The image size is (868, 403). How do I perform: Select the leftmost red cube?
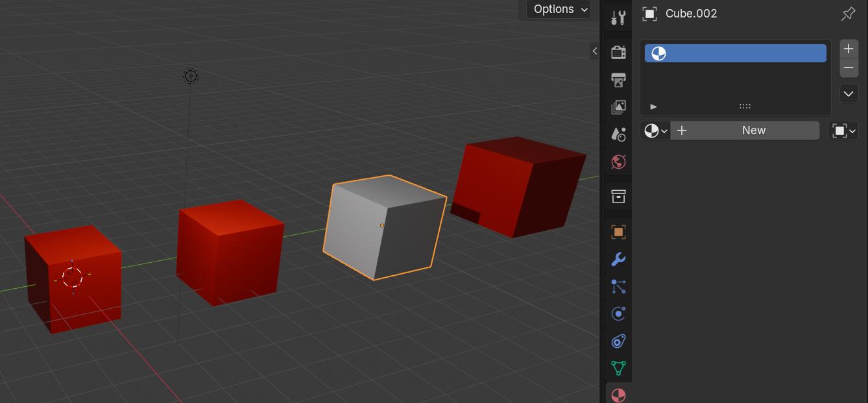point(73,279)
